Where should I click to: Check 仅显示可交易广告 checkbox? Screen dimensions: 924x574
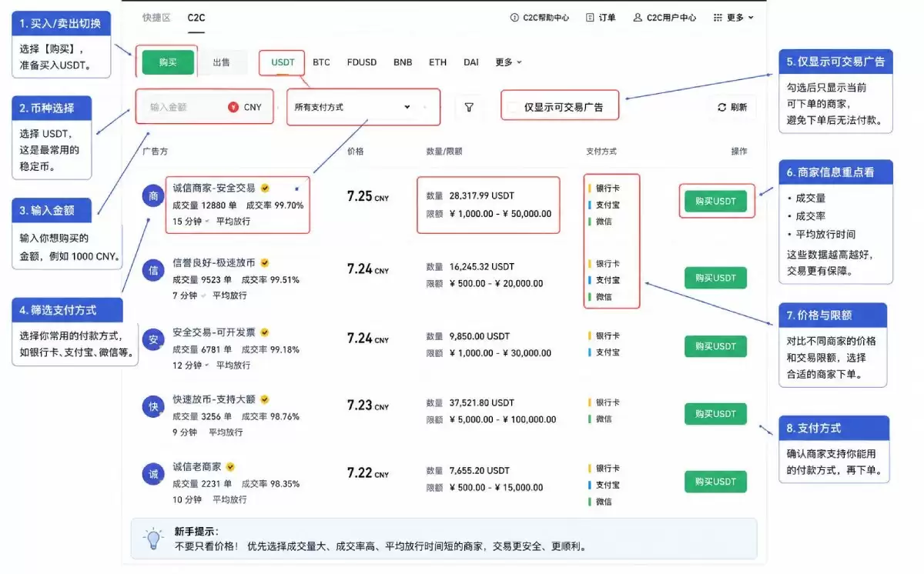click(513, 107)
